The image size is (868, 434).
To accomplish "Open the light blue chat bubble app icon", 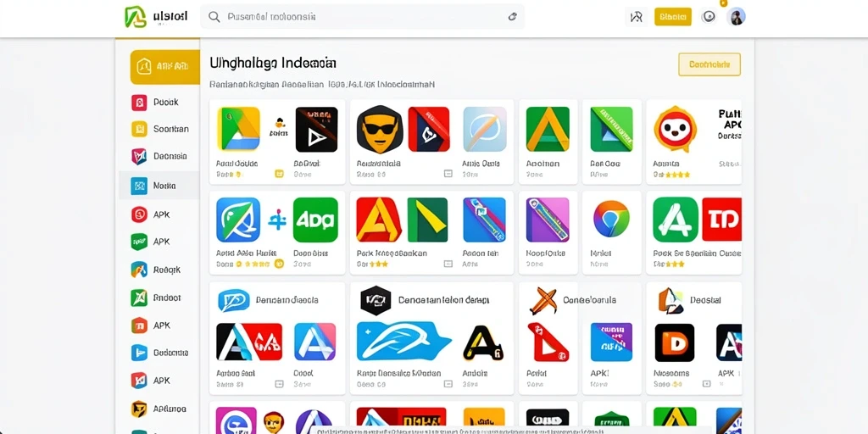I will point(485,130).
